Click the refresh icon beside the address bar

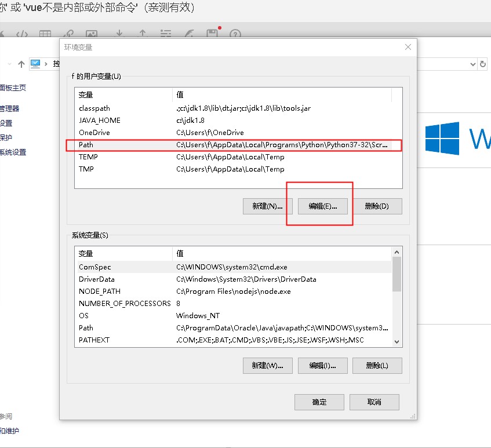483,64
